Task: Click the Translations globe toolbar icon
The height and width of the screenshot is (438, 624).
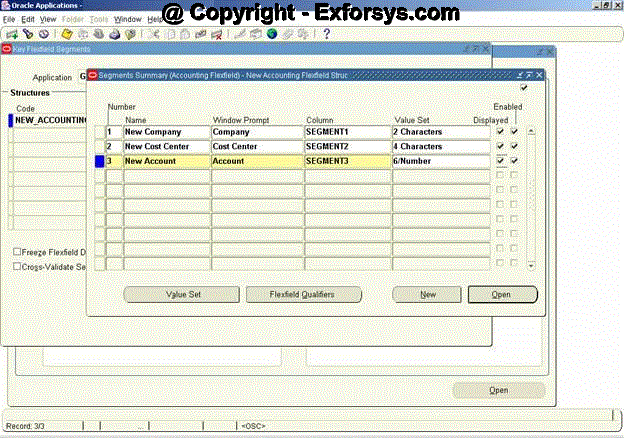Action: (x=271, y=34)
